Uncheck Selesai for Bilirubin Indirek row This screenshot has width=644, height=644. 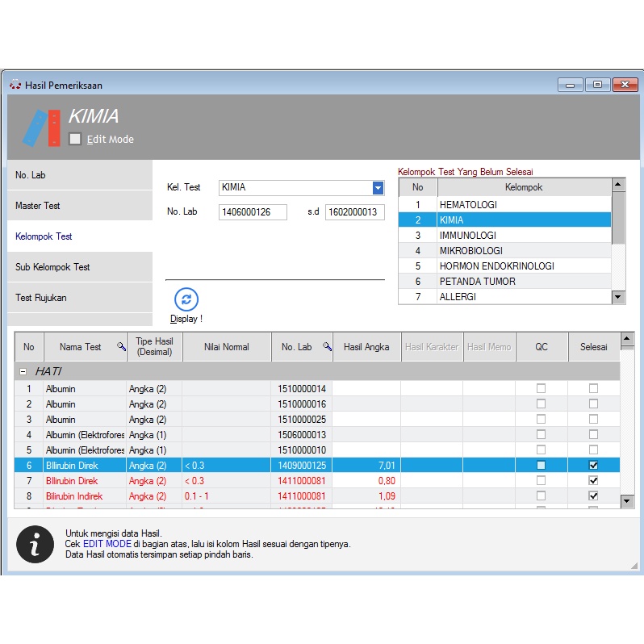[593, 496]
